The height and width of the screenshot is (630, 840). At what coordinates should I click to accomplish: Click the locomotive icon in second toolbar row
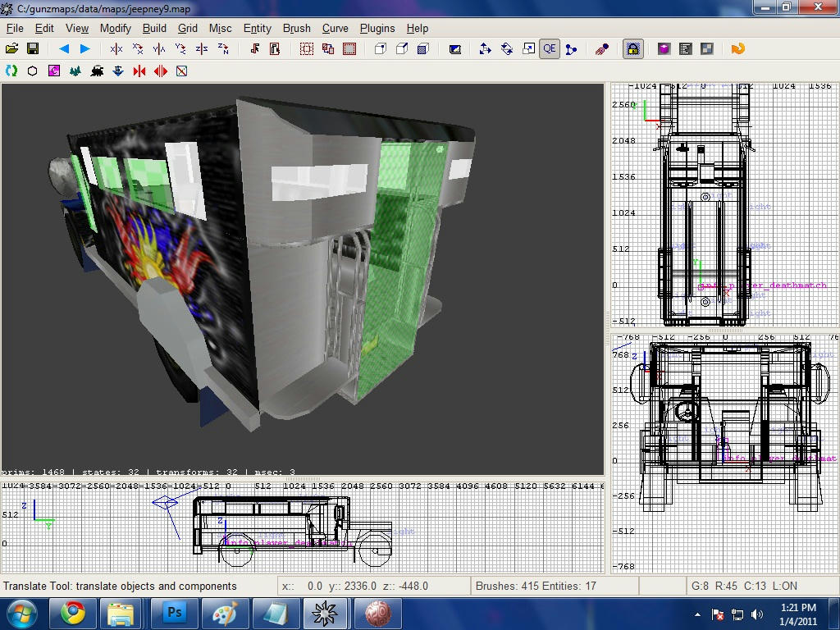97,71
